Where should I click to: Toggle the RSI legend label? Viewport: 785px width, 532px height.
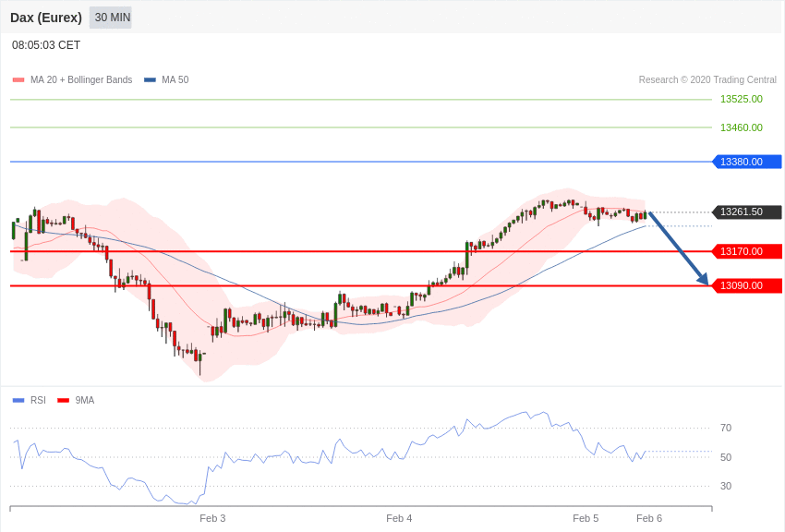38,400
